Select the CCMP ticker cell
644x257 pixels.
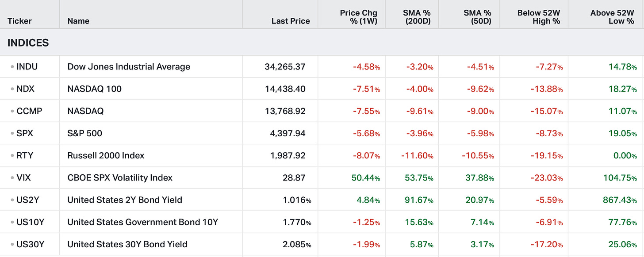point(29,111)
